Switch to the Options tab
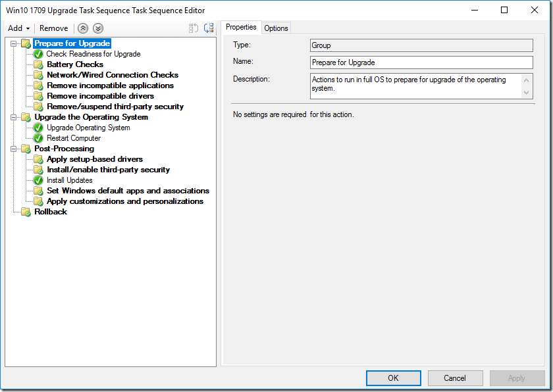 point(276,28)
